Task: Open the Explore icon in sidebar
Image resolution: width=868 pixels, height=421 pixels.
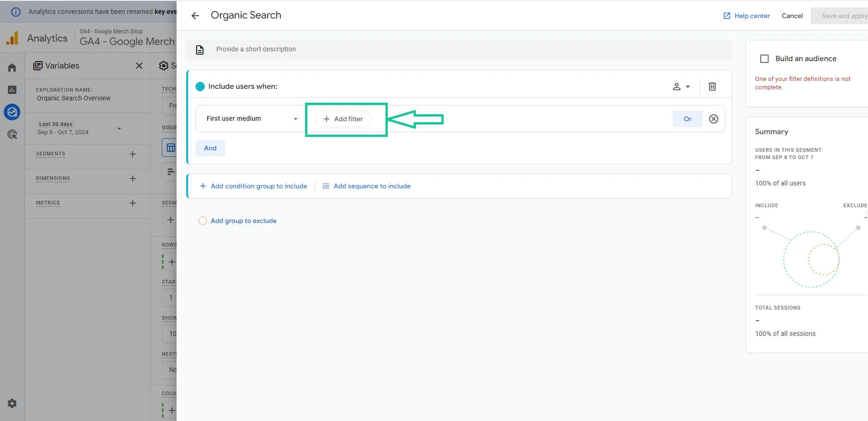Action: [12, 112]
